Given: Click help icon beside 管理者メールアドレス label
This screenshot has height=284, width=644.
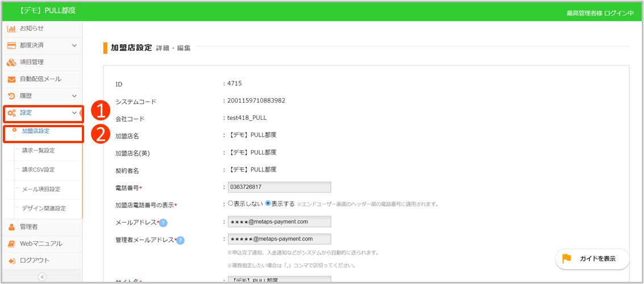Looking at the screenshot, I should click(x=180, y=240).
